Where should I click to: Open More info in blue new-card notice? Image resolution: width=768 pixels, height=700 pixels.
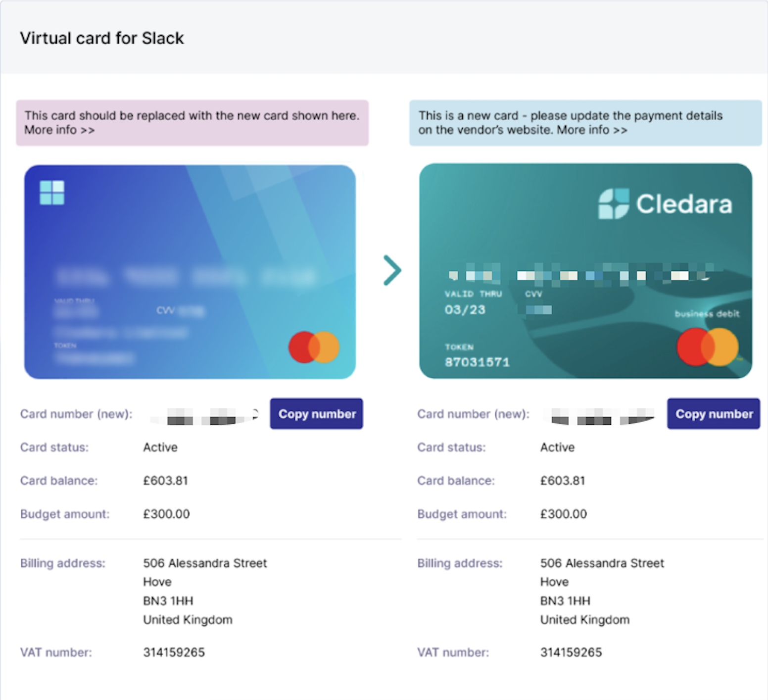(x=592, y=130)
